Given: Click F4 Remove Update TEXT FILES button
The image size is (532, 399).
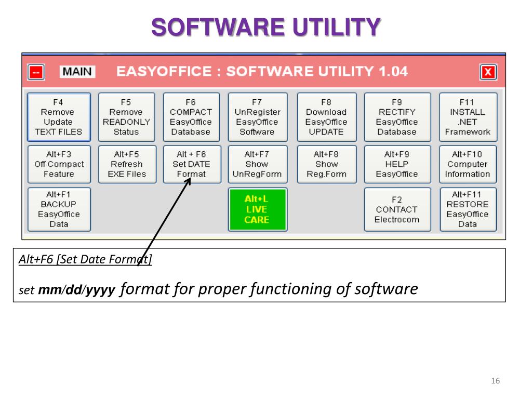Looking at the screenshot, I should tap(59, 117).
